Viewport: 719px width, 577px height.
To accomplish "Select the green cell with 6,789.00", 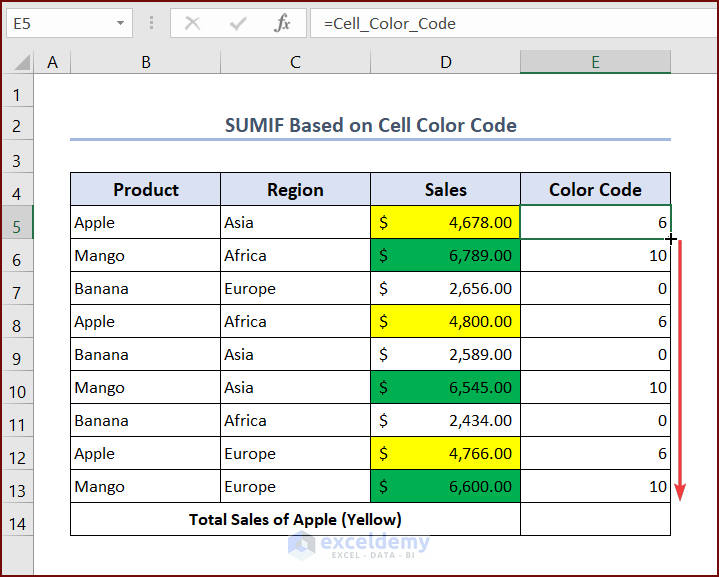I will point(445,255).
